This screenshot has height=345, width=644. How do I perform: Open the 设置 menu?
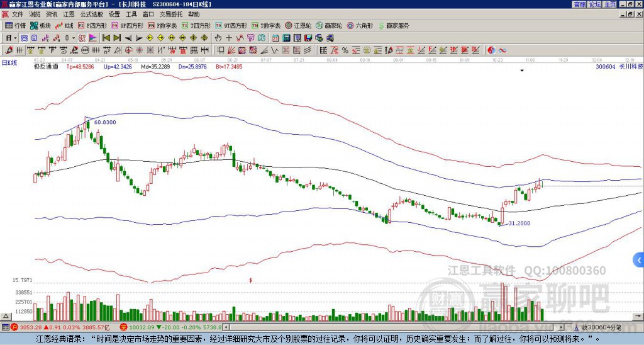[x=114, y=14]
